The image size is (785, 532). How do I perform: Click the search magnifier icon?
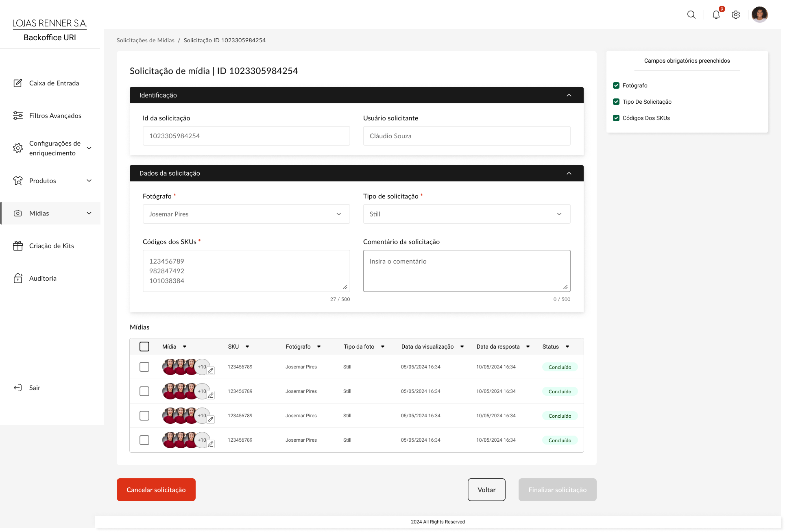[691, 15]
